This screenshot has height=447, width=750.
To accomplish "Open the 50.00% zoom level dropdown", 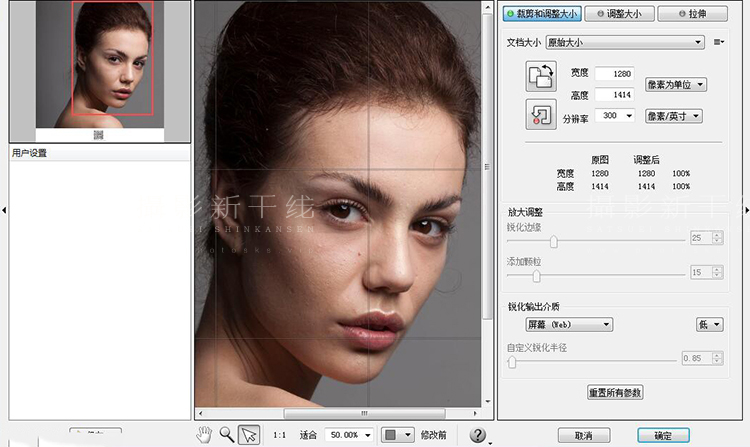I will (349, 435).
